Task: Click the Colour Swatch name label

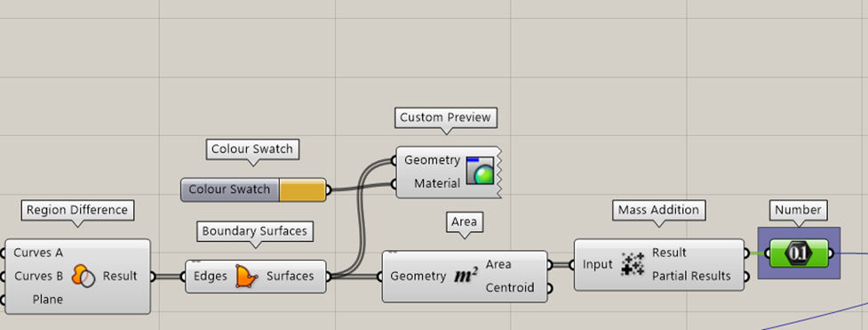Action: point(229,189)
